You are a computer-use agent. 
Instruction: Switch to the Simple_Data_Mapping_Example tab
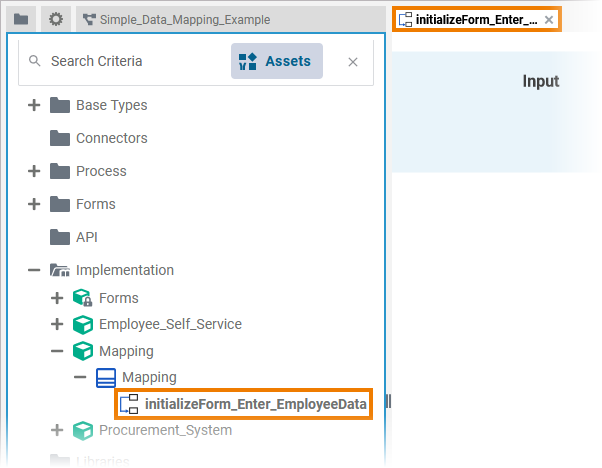coord(176,20)
